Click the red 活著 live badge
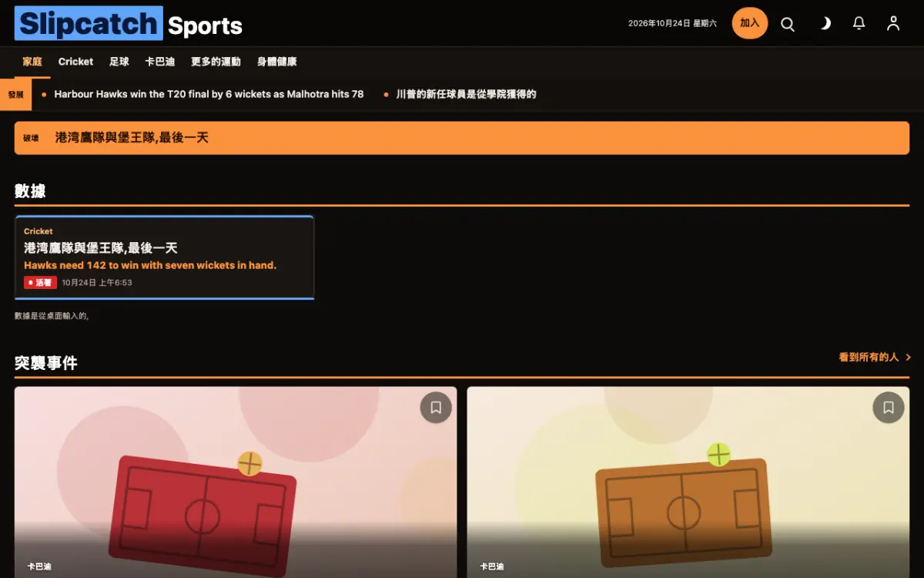The image size is (924, 578). pyautogui.click(x=40, y=283)
